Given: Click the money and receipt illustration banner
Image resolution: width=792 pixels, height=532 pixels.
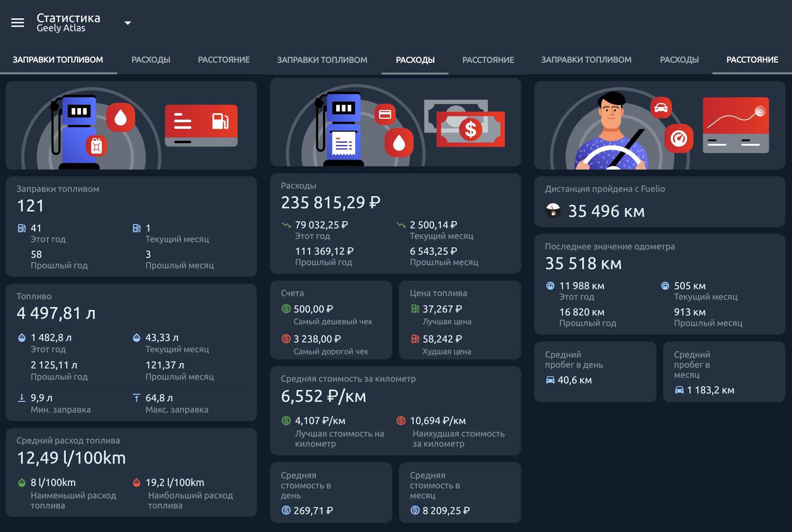Looking at the screenshot, I should click(396, 122).
